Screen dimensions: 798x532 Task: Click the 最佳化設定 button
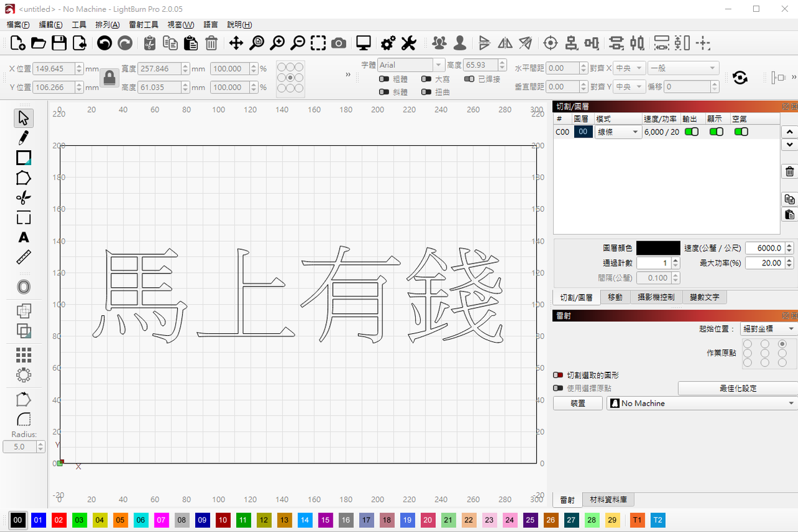(738, 388)
